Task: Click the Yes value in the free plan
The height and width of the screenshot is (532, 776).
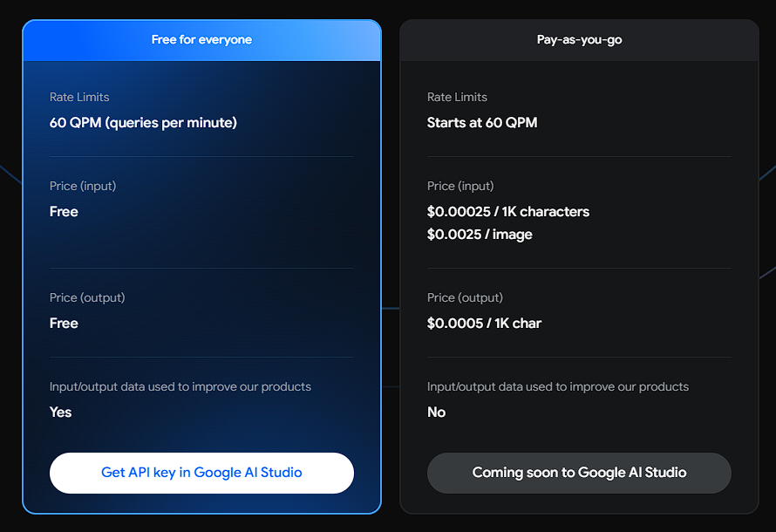Action: point(61,413)
